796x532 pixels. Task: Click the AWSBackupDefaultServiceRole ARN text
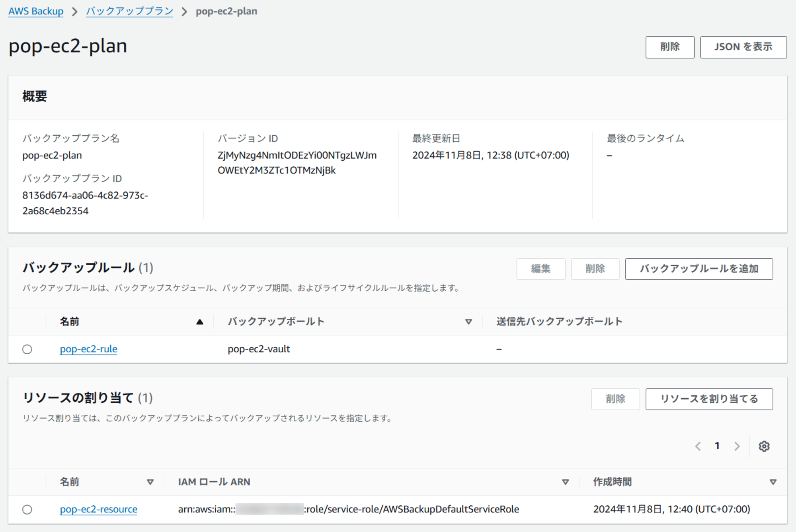348,509
